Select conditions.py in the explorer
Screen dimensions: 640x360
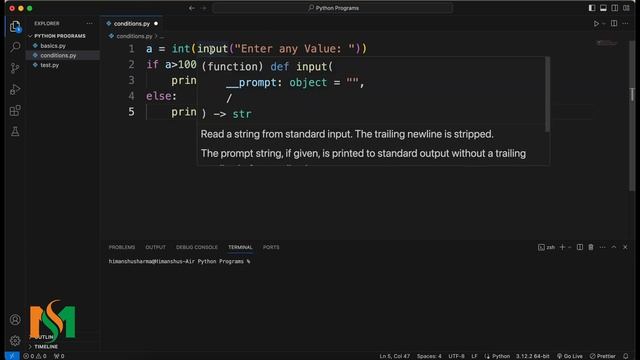tap(58, 55)
